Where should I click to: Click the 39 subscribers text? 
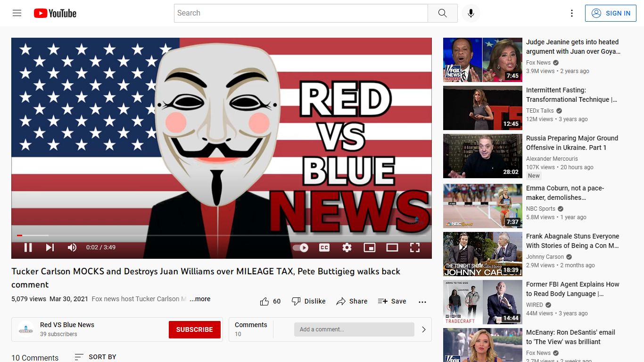tap(58, 334)
